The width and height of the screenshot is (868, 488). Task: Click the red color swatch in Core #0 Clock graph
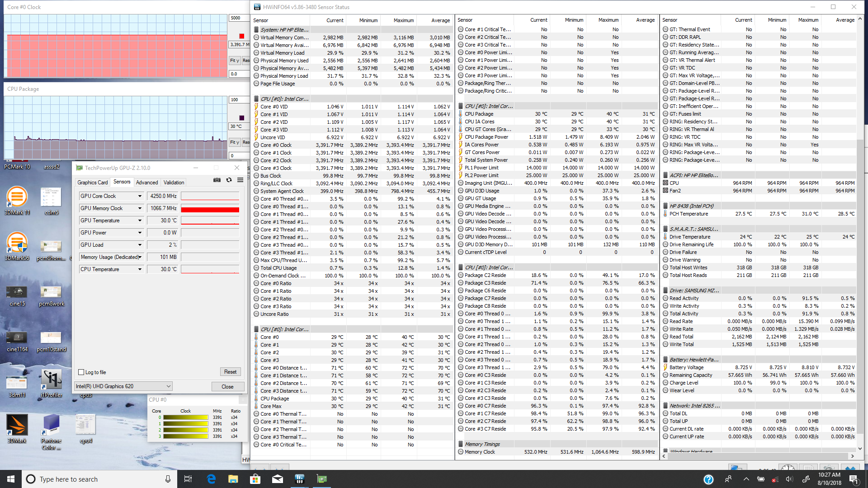(x=242, y=36)
